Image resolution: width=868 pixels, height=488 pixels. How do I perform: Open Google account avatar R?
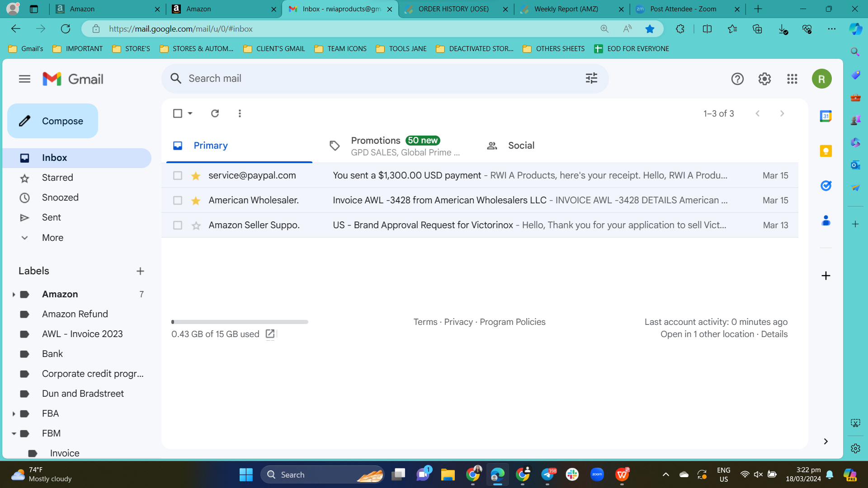pyautogui.click(x=821, y=79)
